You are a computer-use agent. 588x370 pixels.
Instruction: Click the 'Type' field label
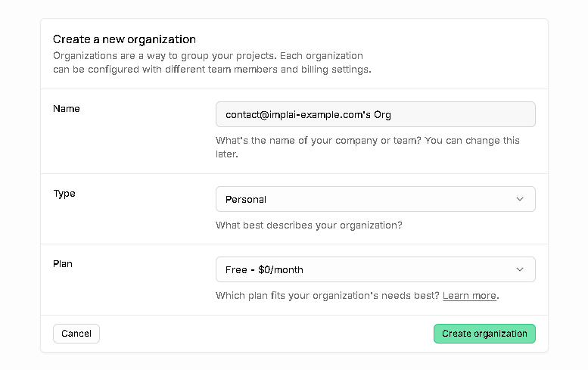pyautogui.click(x=64, y=194)
